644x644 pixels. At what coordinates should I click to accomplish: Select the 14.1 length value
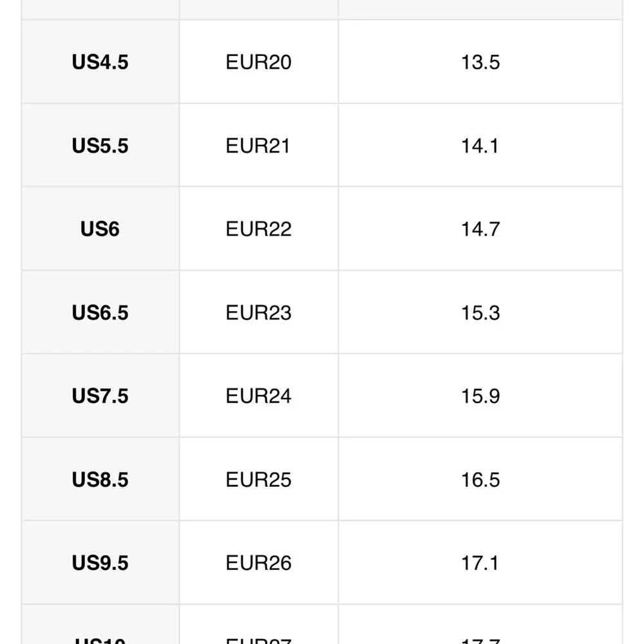tap(480, 146)
